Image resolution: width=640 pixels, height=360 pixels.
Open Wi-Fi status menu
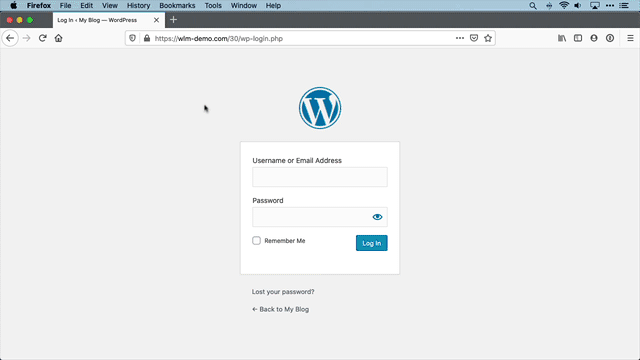pyautogui.click(x=564, y=6)
